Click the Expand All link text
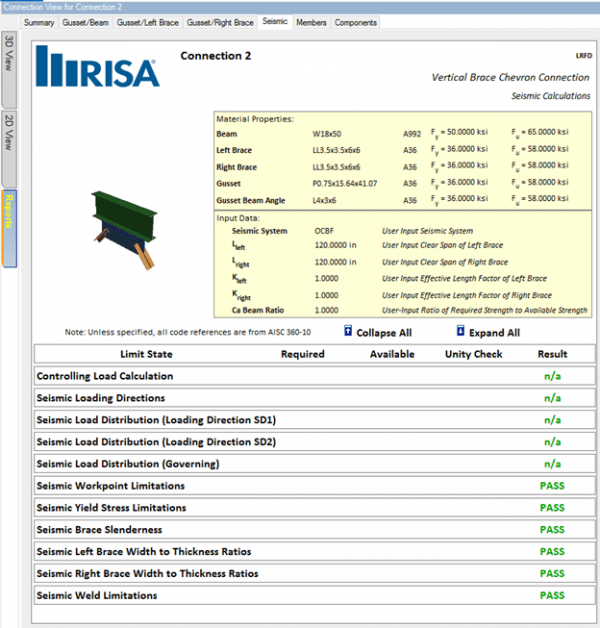Image resolution: width=600 pixels, height=628 pixels. point(494,333)
